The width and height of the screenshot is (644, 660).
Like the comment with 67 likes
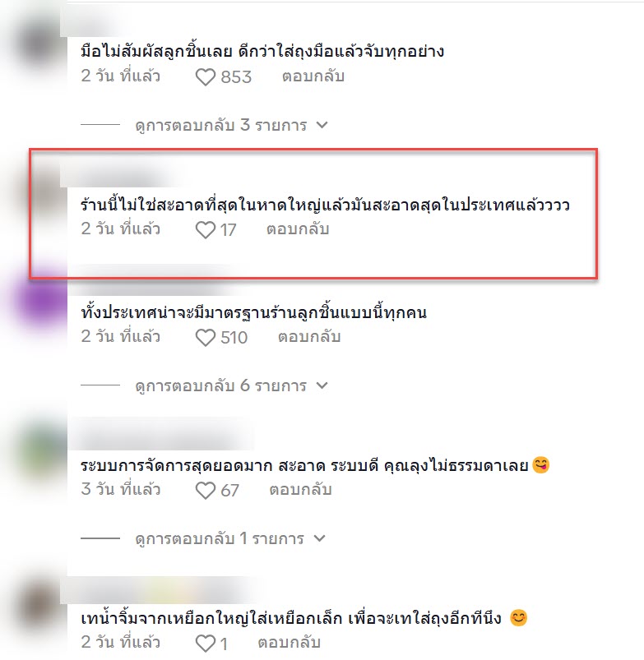206,491
